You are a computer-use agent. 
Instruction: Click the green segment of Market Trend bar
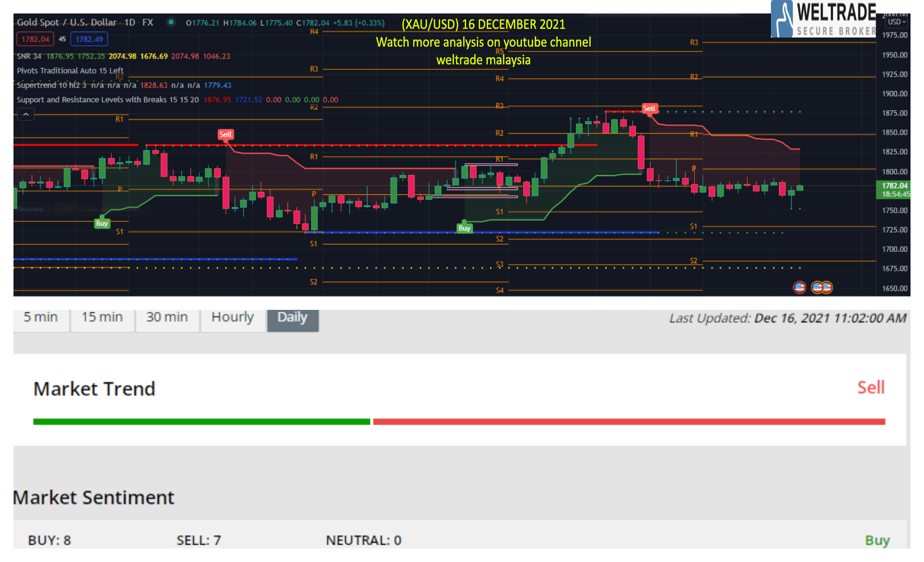[x=202, y=421]
